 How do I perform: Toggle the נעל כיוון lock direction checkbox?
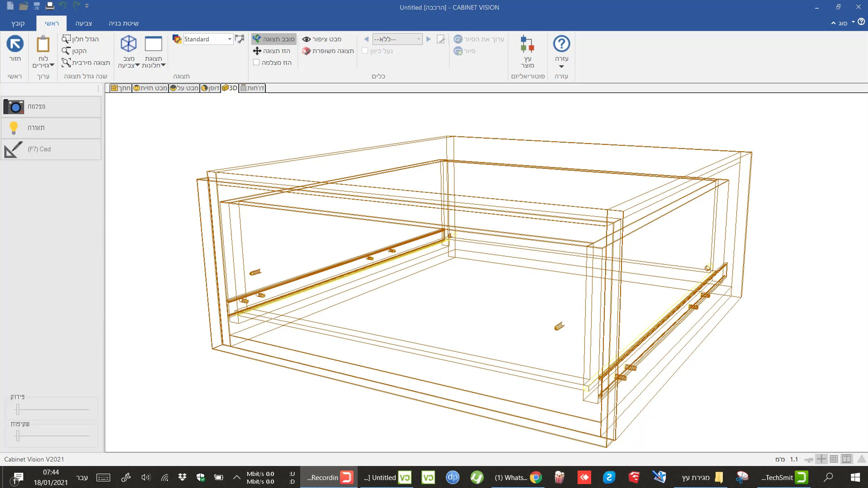(x=364, y=51)
